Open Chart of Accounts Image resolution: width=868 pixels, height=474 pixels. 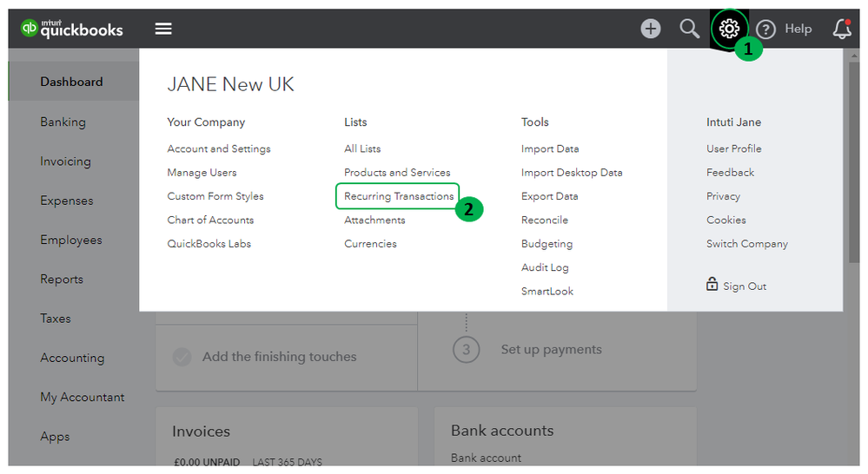[x=210, y=220]
